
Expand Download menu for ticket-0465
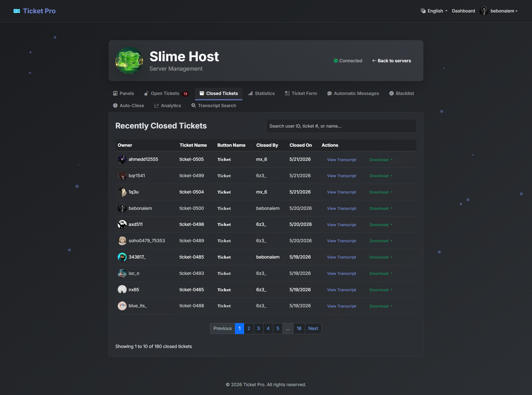381,290
